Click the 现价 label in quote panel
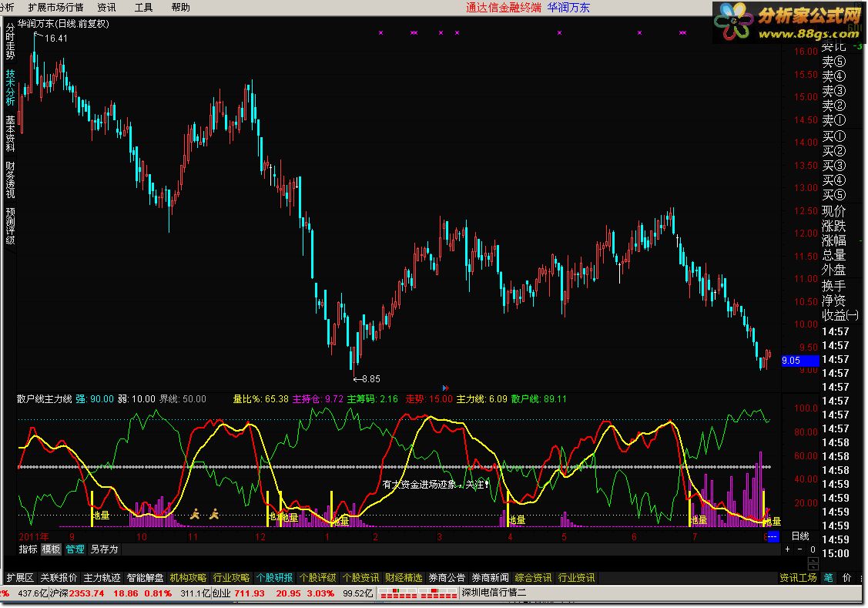868x608 pixels. pos(833,211)
